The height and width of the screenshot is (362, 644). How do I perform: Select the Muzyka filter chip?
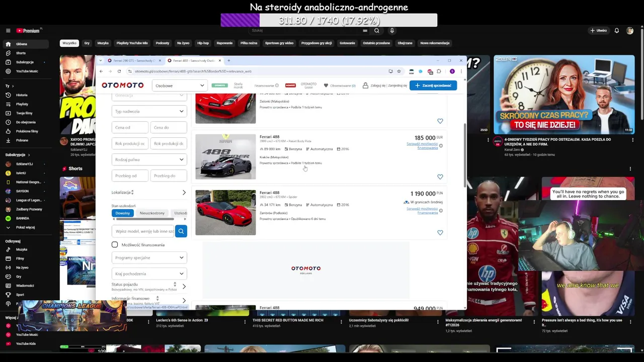tap(103, 43)
